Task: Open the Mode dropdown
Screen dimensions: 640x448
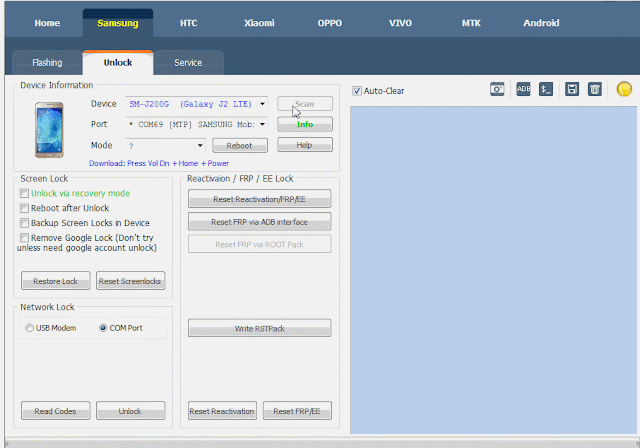Action: tap(200, 145)
